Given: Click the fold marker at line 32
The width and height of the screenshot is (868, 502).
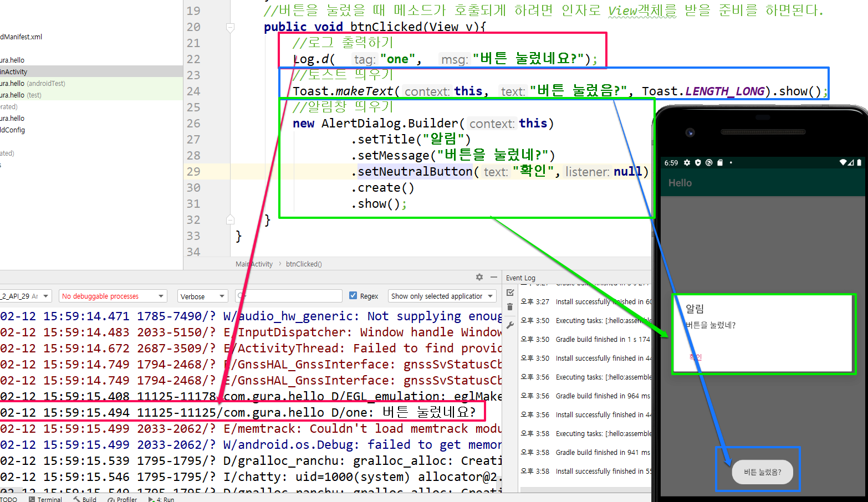Looking at the screenshot, I should [x=231, y=220].
